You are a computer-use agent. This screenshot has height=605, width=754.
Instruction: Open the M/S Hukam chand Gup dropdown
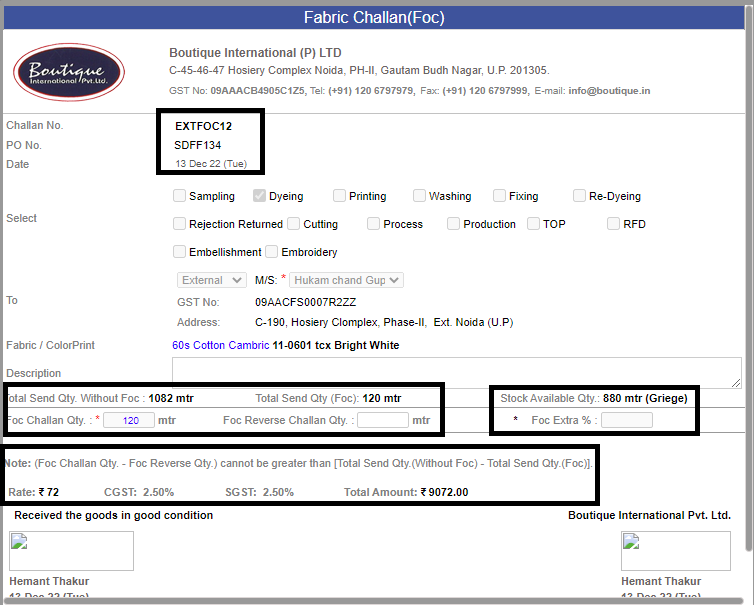(x=346, y=280)
